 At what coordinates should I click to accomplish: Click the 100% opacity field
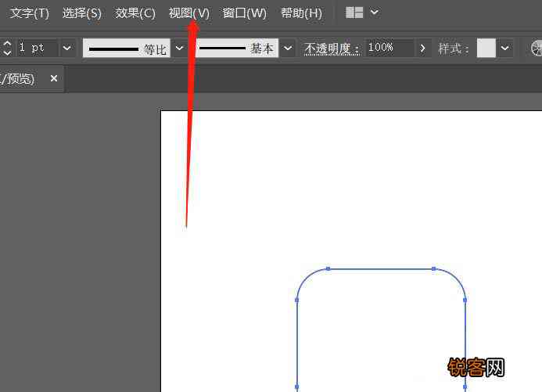[x=389, y=48]
